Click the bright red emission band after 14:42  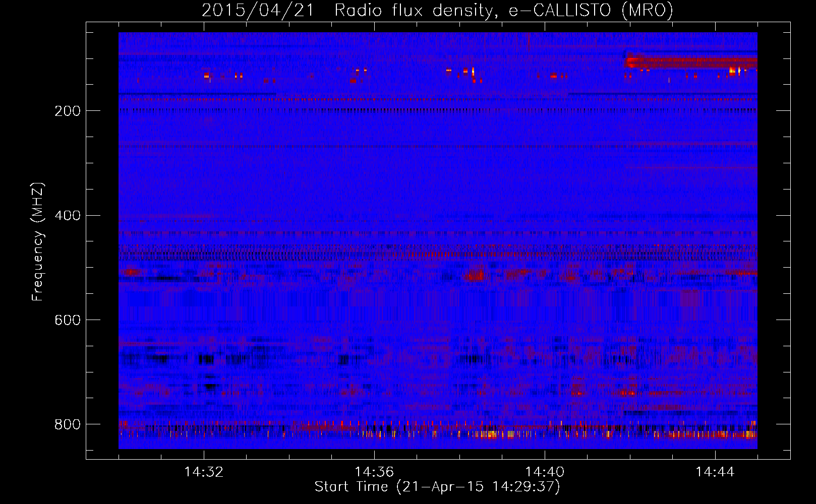click(691, 62)
